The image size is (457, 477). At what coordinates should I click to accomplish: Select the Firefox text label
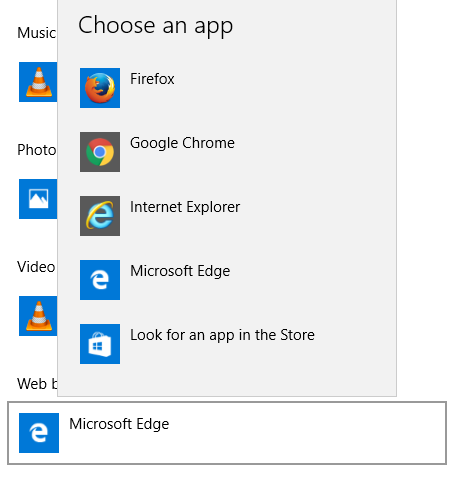[152, 79]
